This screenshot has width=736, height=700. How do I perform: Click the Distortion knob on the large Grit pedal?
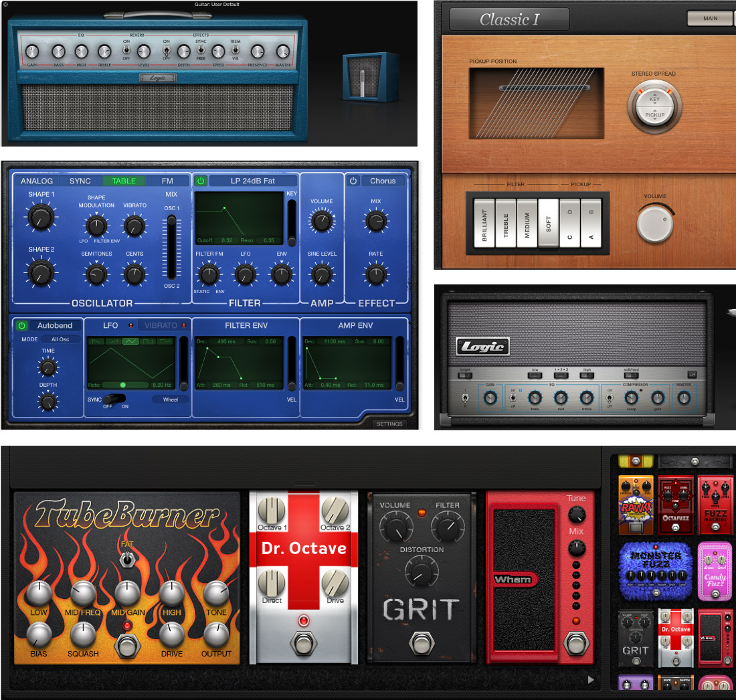point(422,571)
